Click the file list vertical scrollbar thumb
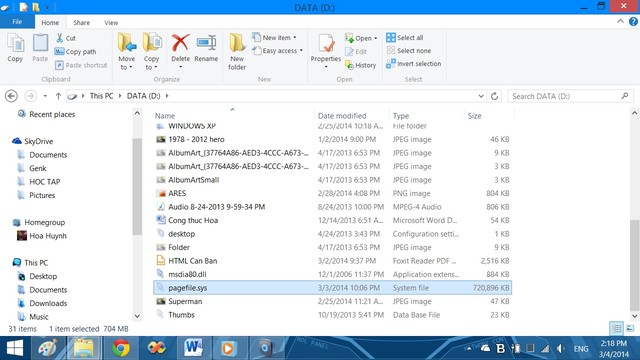 pos(634,265)
